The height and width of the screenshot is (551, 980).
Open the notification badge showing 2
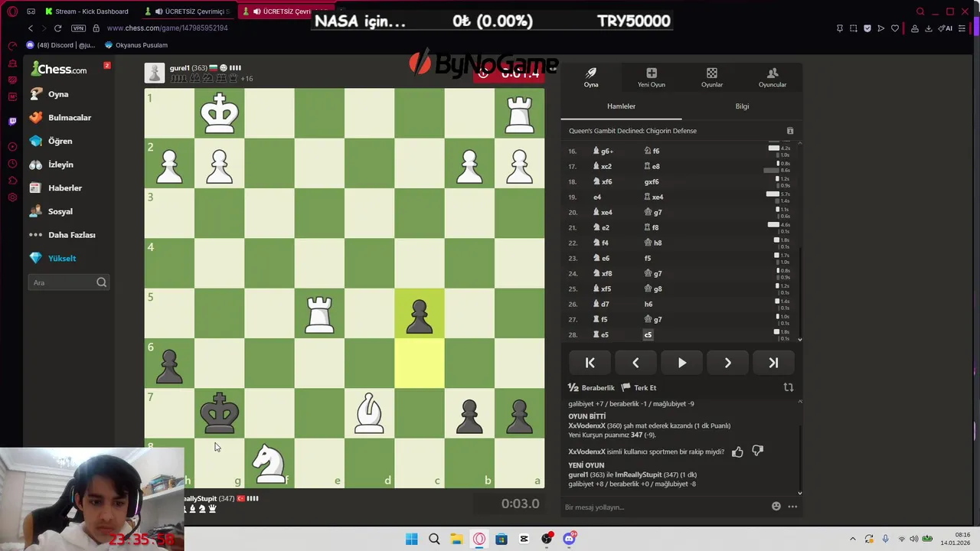[107, 65]
